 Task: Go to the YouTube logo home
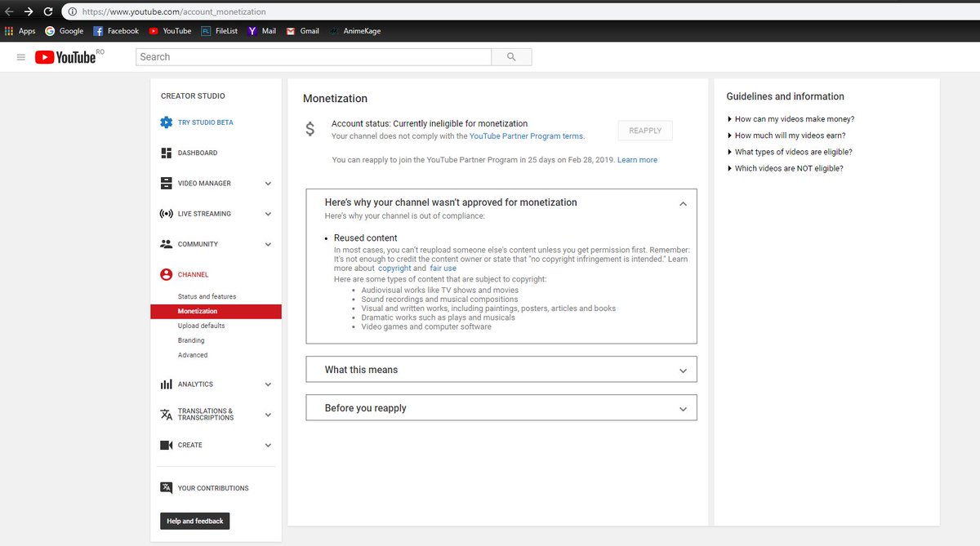(x=66, y=57)
